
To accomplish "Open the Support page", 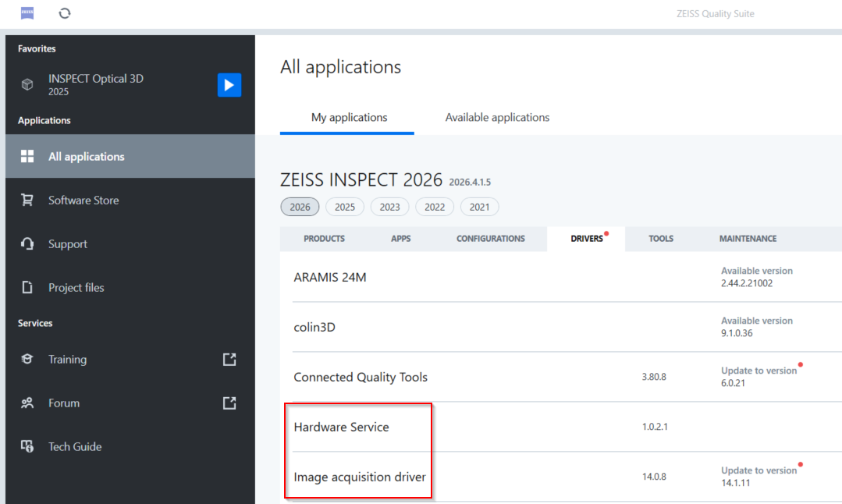I will coord(130,243).
